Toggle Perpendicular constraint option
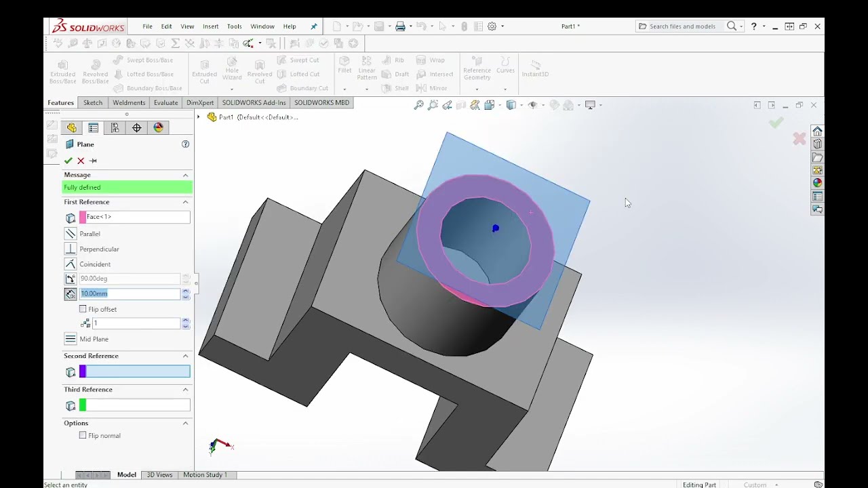 71,249
